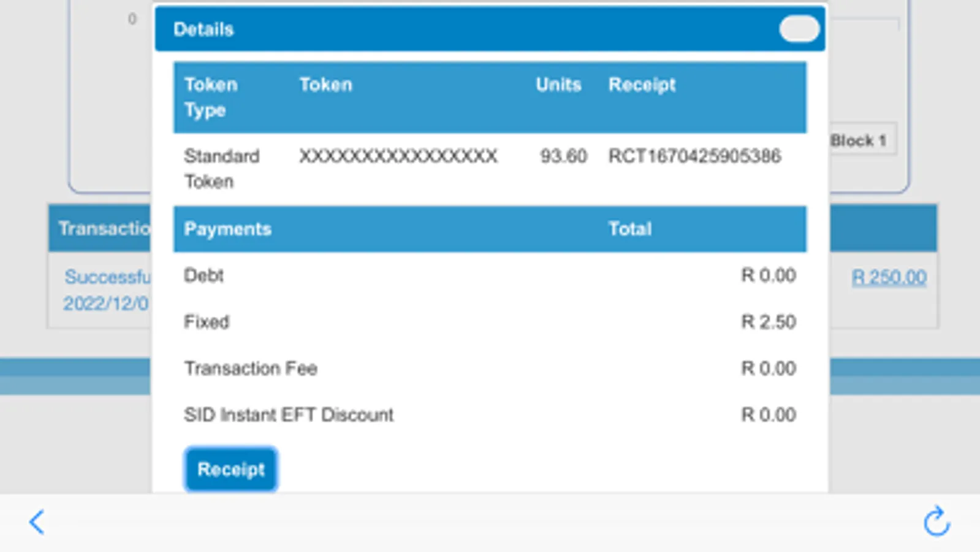Select the units value 93.60
Viewport: 980px width, 552px height.
point(563,156)
